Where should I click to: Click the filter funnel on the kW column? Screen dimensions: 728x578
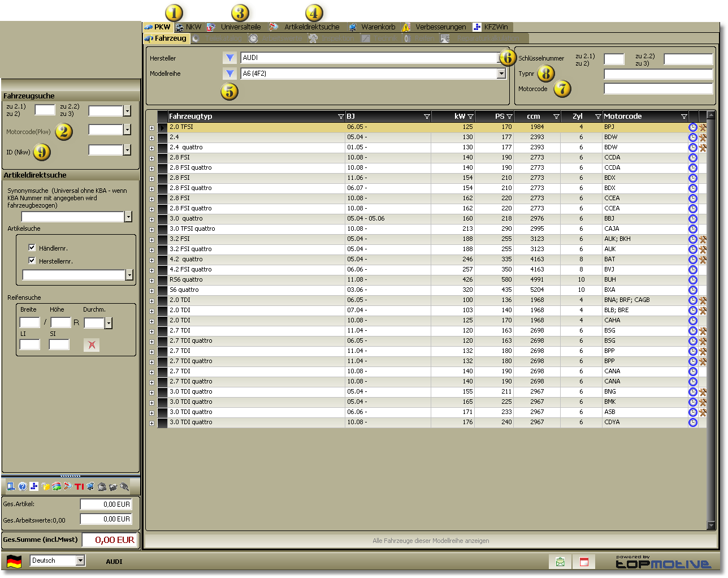(470, 117)
